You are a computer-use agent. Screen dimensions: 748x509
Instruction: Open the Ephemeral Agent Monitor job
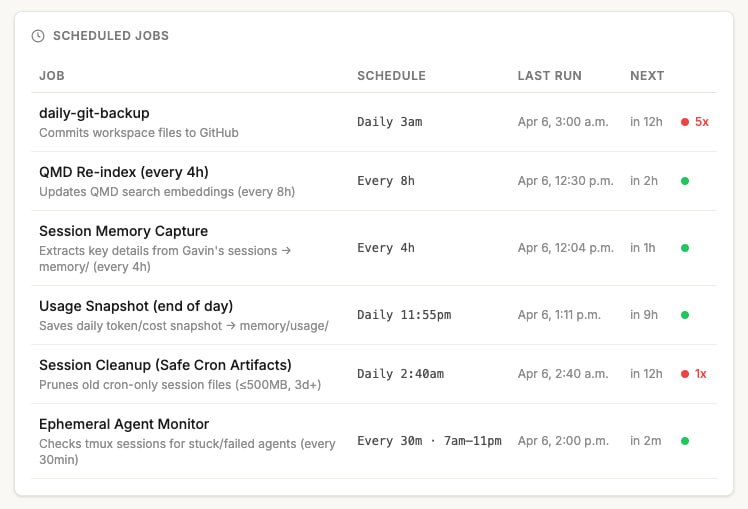click(x=124, y=424)
